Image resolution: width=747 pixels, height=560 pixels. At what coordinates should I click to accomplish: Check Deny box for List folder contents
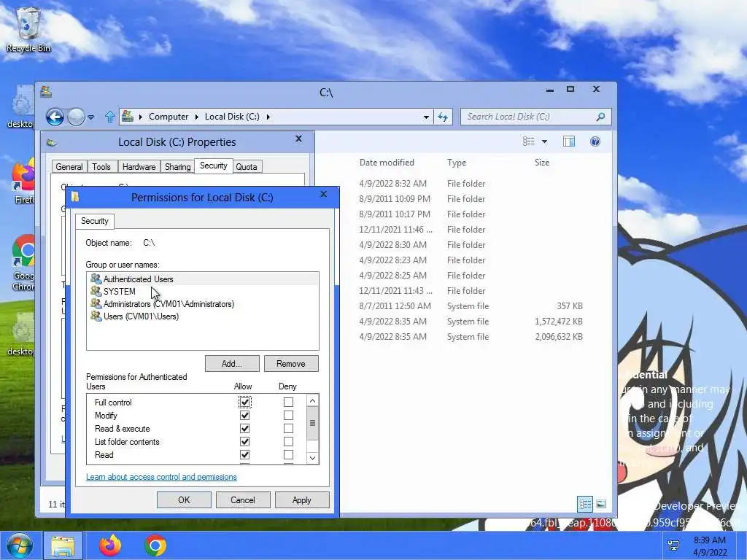[x=288, y=441]
